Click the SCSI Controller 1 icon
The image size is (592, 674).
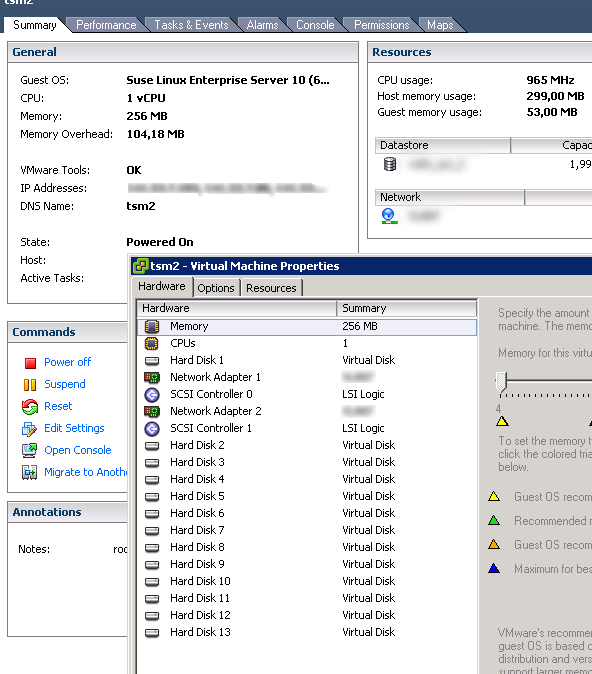tap(152, 429)
